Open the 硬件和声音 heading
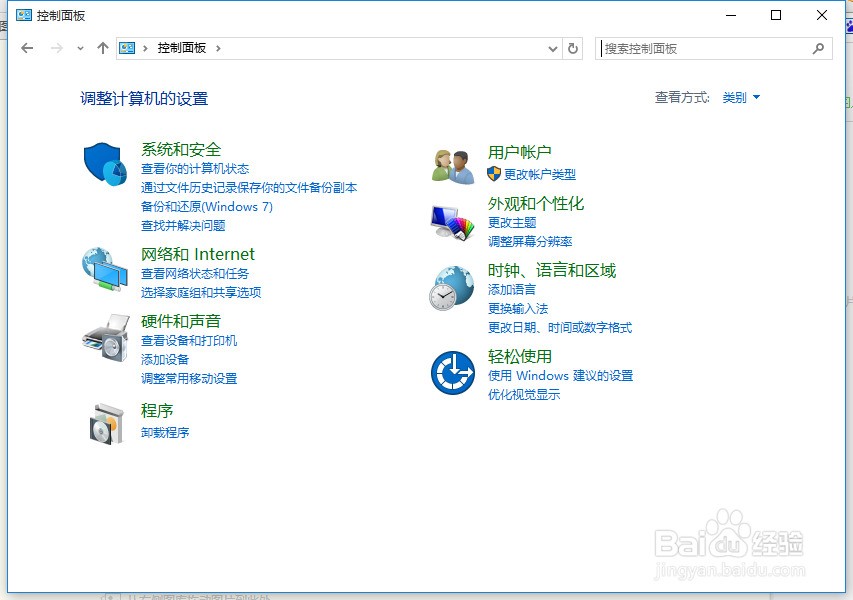Screen dimensions: 853x600 (181, 321)
